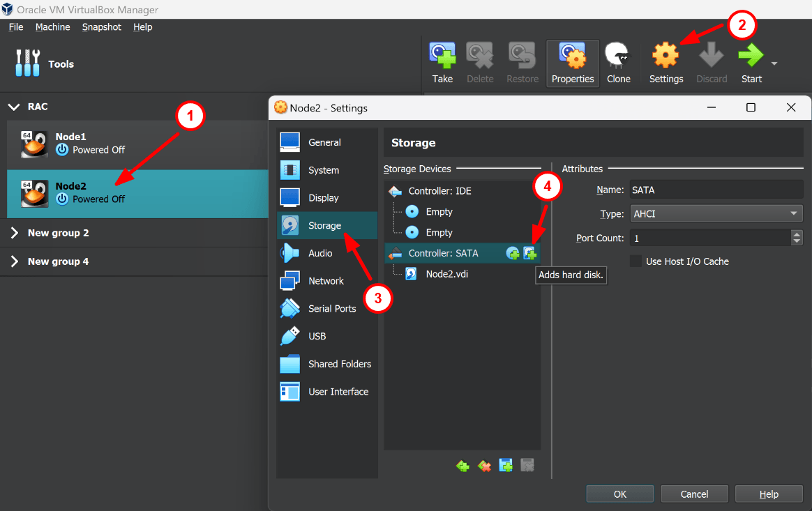Click the Take snapshot icon
812x511 pixels.
tap(442, 56)
